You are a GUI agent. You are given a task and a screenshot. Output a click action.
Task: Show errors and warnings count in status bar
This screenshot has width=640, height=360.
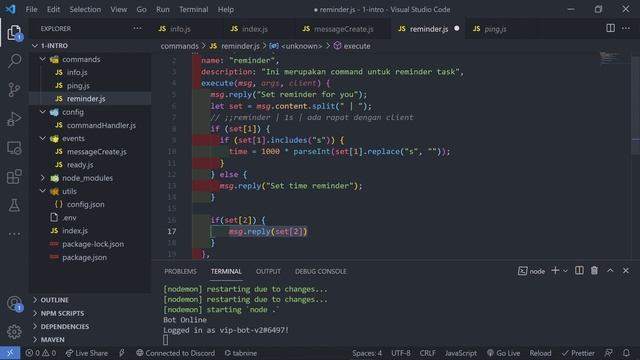coord(40,353)
